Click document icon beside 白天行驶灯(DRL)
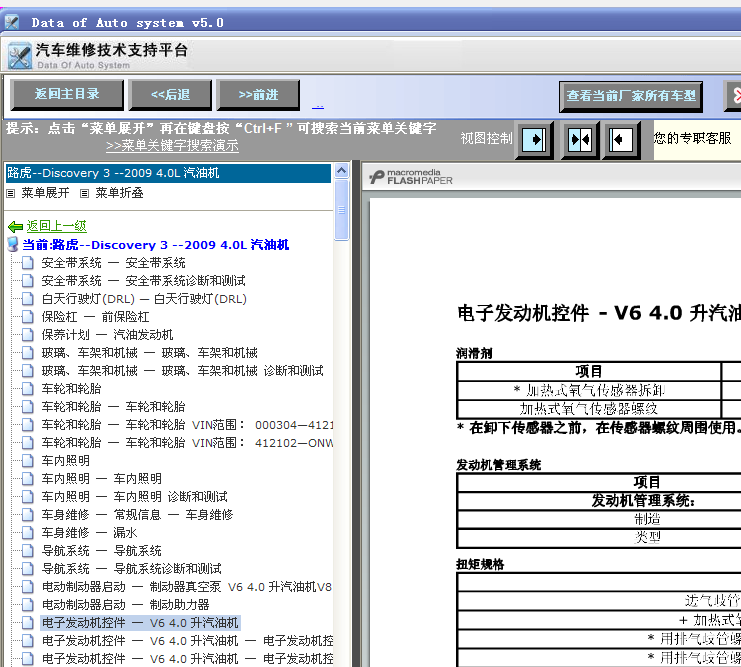This screenshot has width=741, height=667. 28,298
